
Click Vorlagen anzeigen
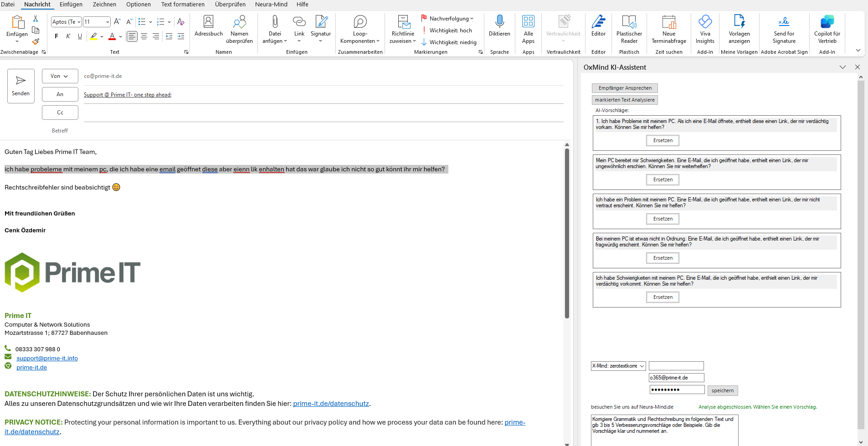pyautogui.click(x=739, y=30)
